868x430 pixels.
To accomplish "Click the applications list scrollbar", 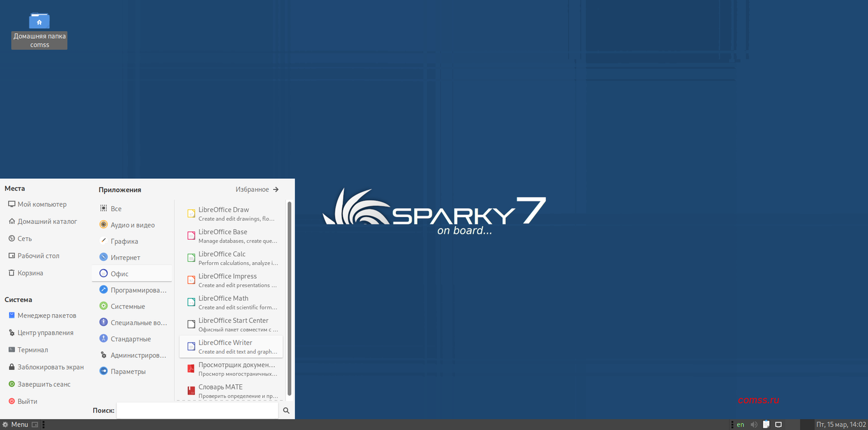I will (x=289, y=299).
